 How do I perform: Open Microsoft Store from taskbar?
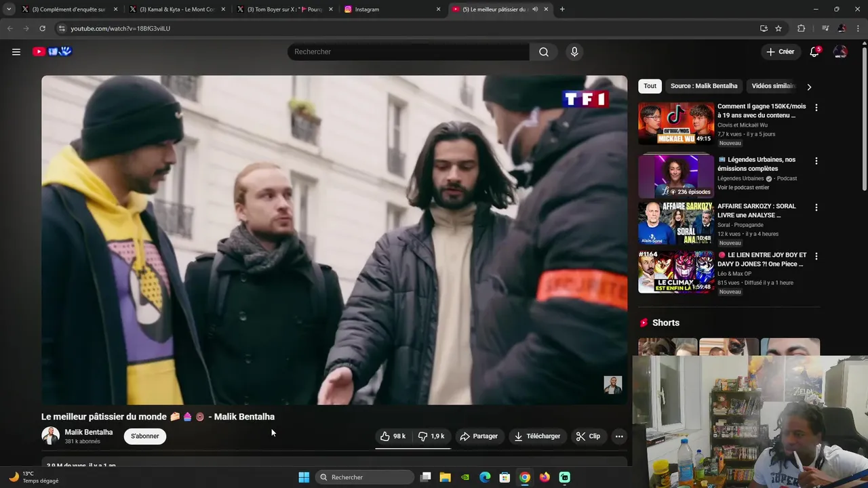point(505,477)
